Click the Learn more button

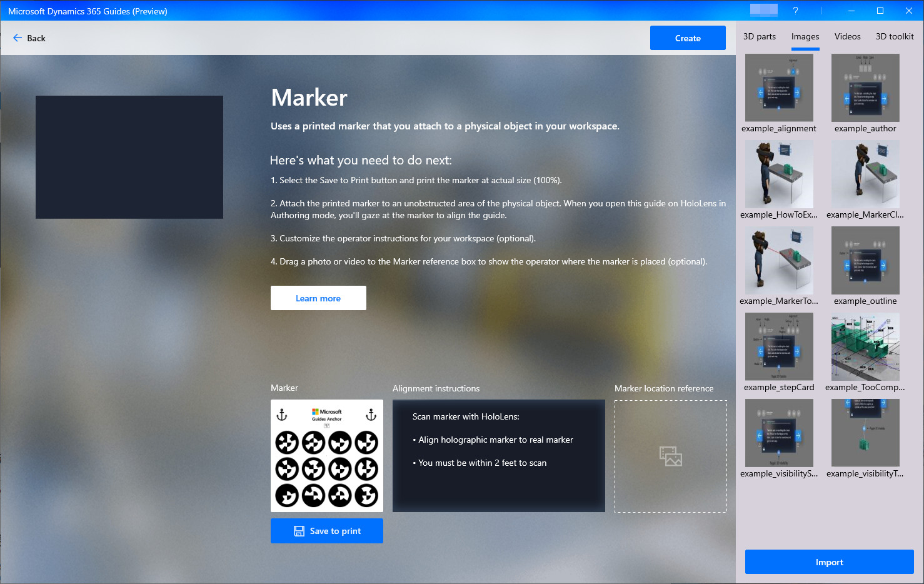318,298
